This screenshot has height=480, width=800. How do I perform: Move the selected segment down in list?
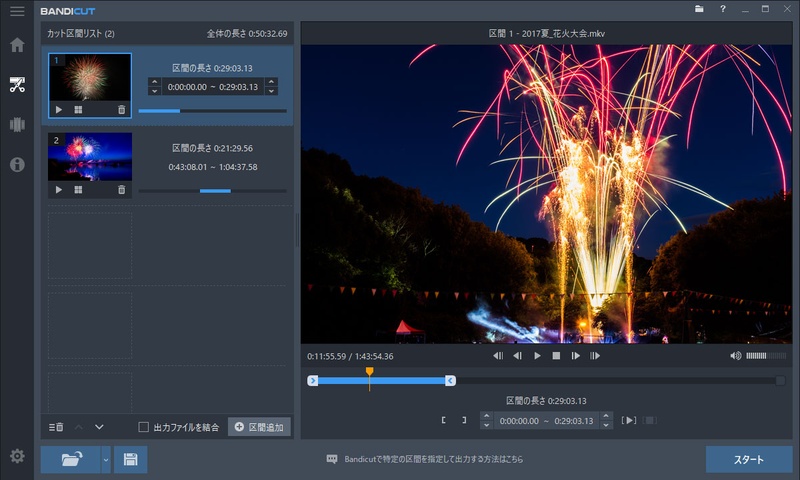tap(99, 427)
